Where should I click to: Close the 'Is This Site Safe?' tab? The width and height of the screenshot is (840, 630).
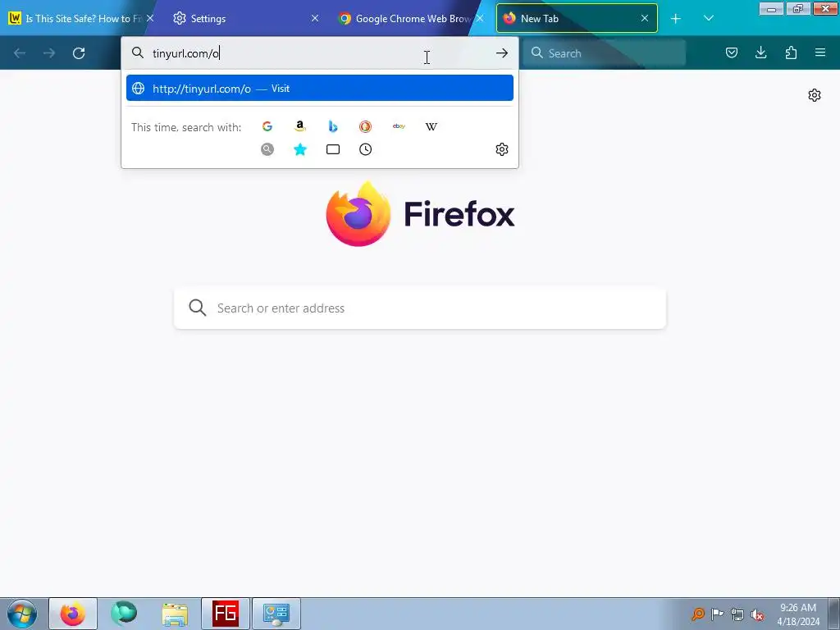[151, 18]
